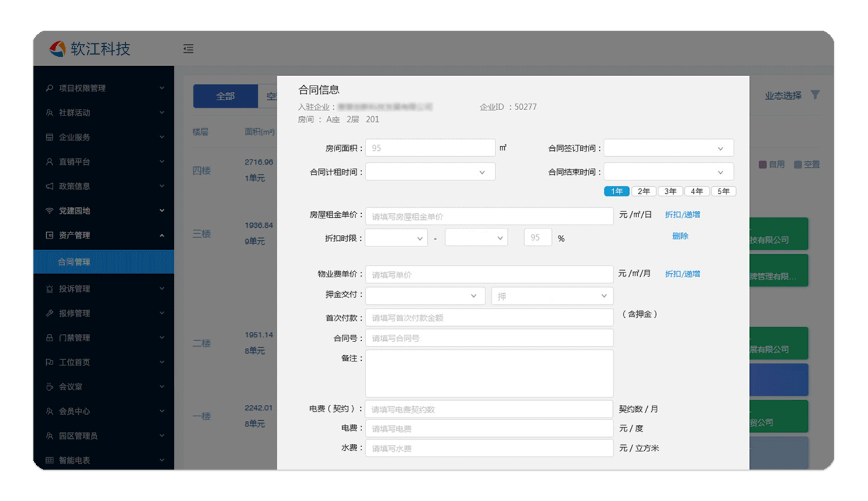This screenshot has width=868, height=501.
Task: Choose the 3年 duration option
Action: (670, 191)
